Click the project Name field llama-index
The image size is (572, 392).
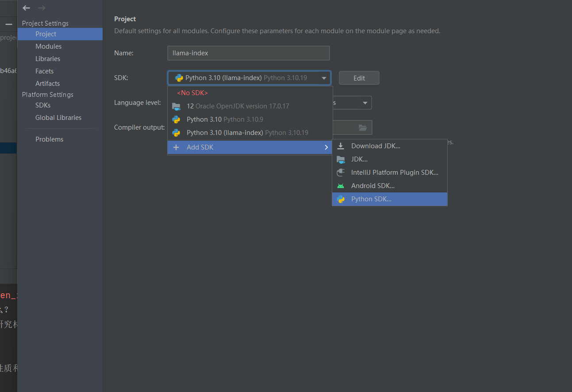coord(249,53)
